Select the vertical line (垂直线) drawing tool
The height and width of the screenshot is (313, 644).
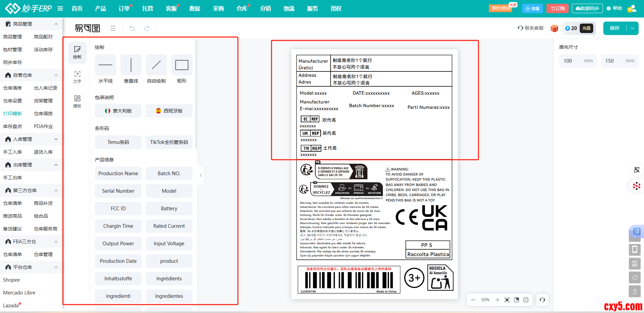click(x=131, y=65)
